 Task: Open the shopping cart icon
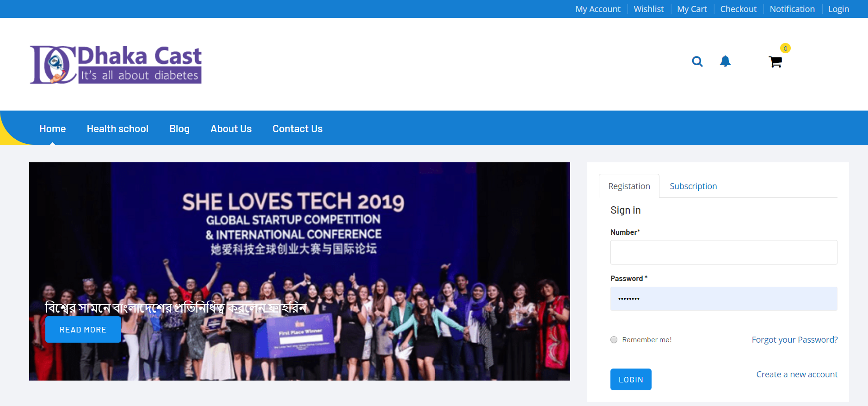[776, 62]
